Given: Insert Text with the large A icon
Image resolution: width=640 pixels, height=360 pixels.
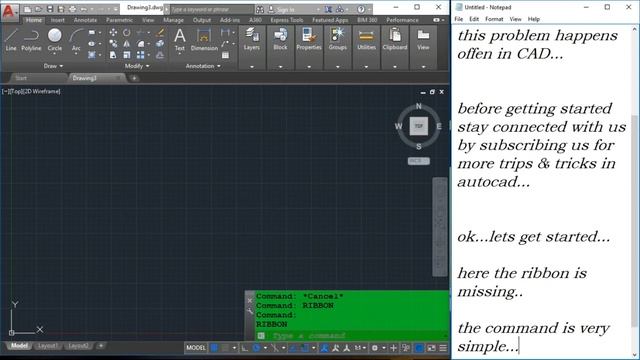Looking at the screenshot, I should (x=180, y=40).
